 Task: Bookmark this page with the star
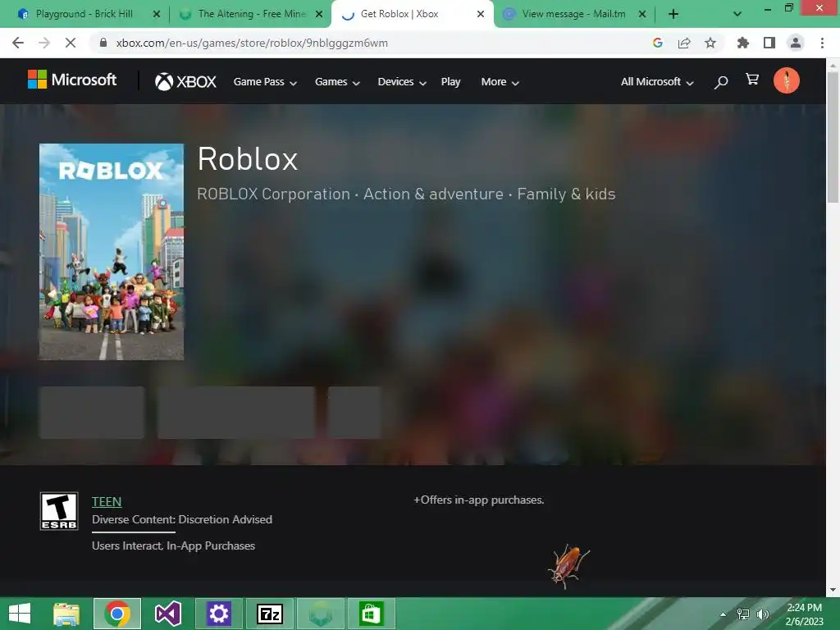[x=710, y=43]
